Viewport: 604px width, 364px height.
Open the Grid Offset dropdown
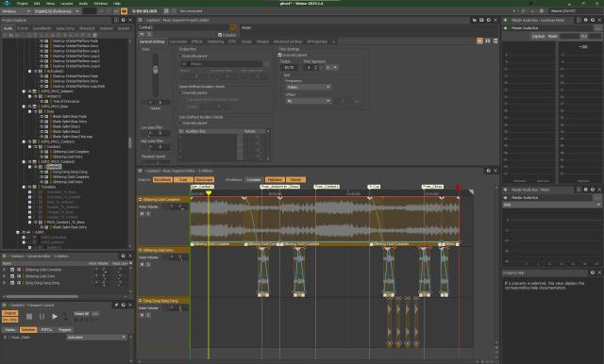309,101
